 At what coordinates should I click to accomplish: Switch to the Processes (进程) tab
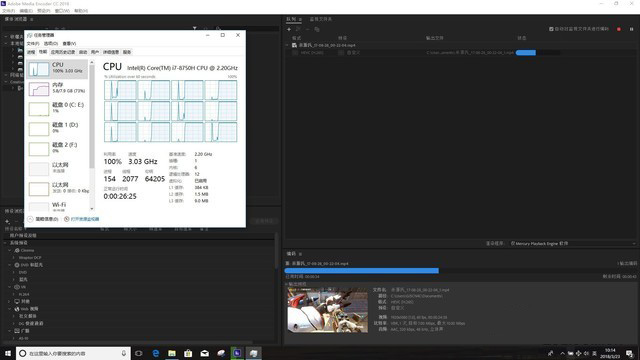pos(31,52)
